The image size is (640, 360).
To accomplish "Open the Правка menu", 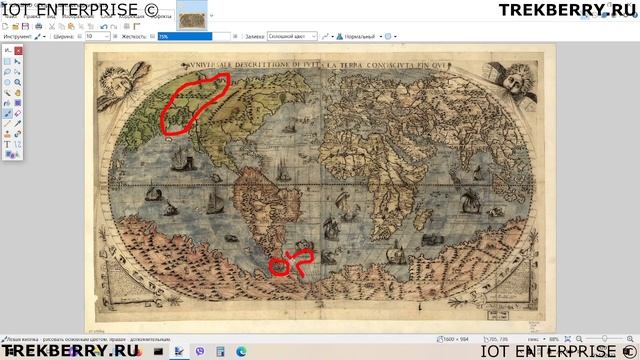I will pyautogui.click(x=32, y=16).
